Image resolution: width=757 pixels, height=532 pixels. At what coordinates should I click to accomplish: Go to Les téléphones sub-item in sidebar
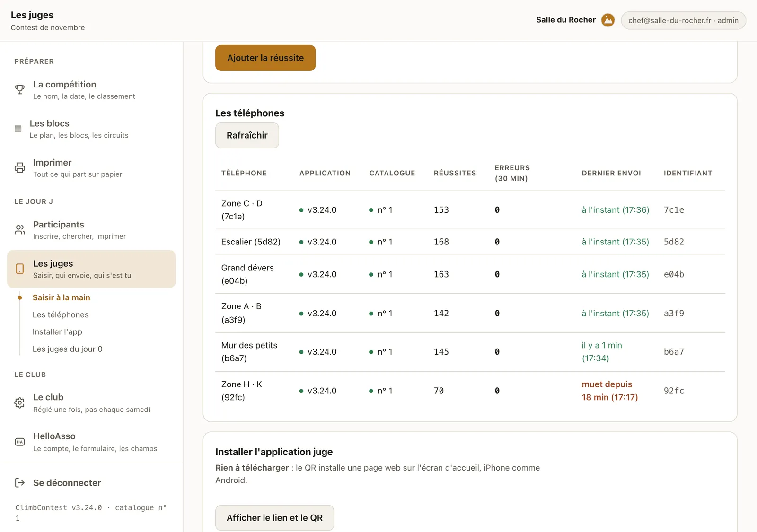pos(61,314)
